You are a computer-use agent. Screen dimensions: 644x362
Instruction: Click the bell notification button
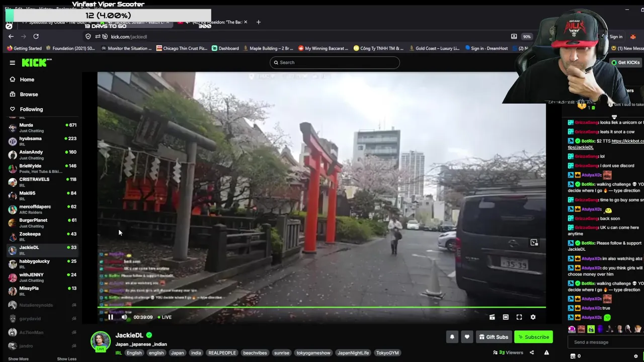click(452, 337)
